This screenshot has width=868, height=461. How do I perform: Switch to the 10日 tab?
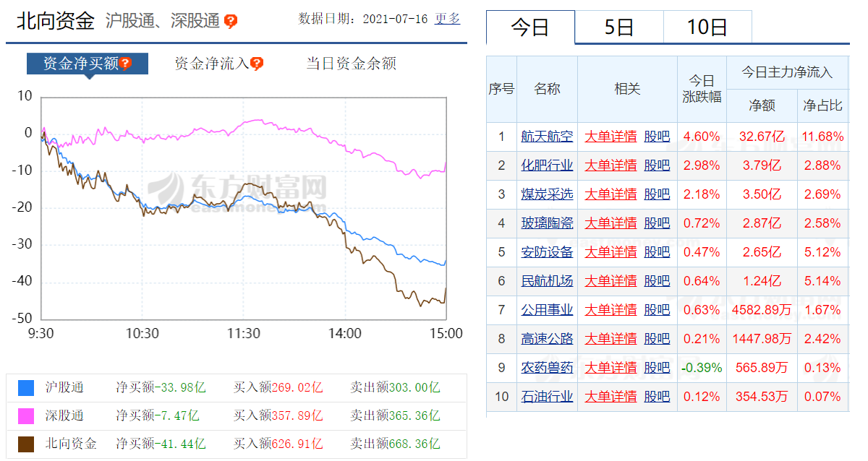[x=707, y=25]
